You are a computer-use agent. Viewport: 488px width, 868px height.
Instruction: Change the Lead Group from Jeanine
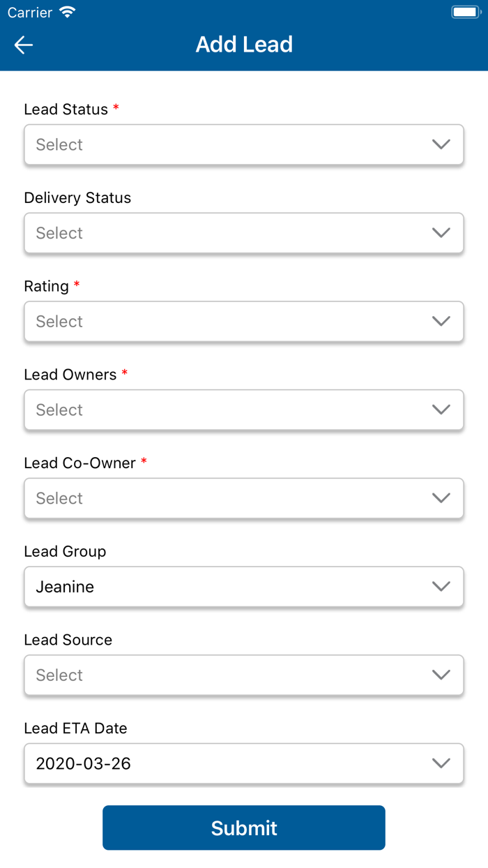244,587
